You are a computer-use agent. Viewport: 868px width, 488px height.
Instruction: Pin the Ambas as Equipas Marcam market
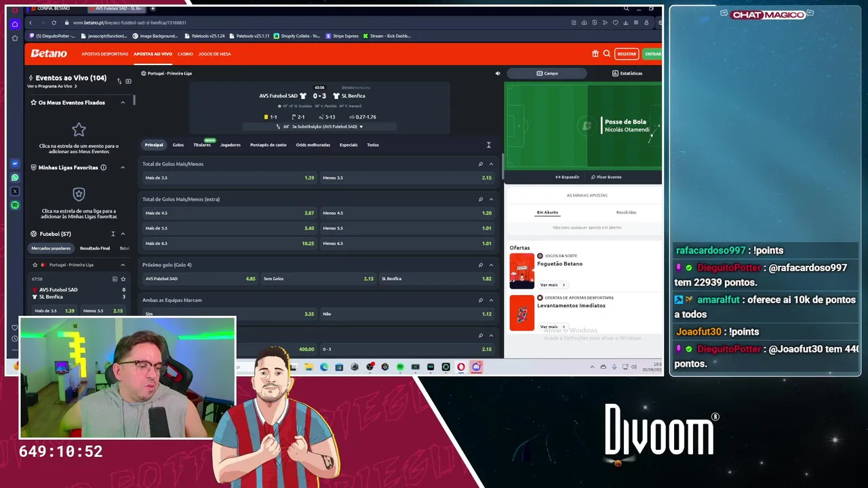481,300
